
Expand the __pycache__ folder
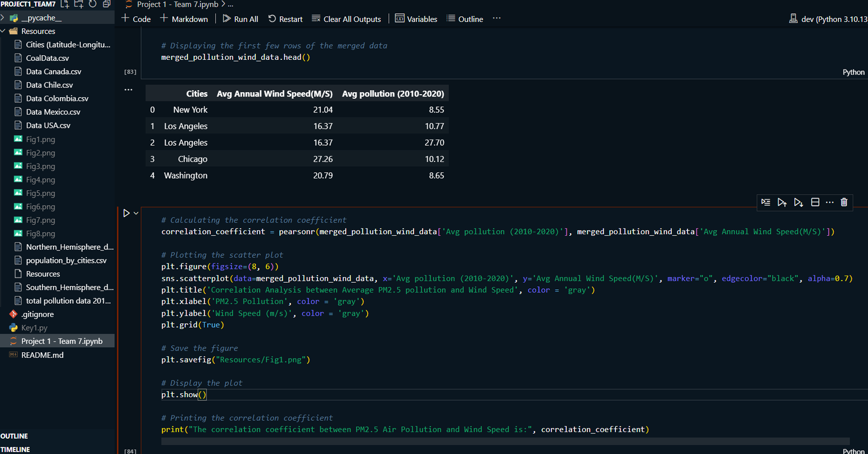coord(4,18)
